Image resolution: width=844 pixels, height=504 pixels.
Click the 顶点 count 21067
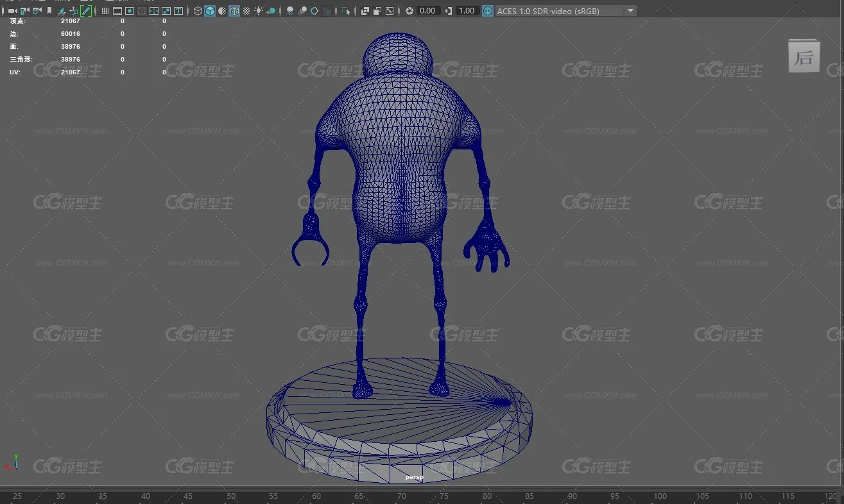(x=71, y=21)
